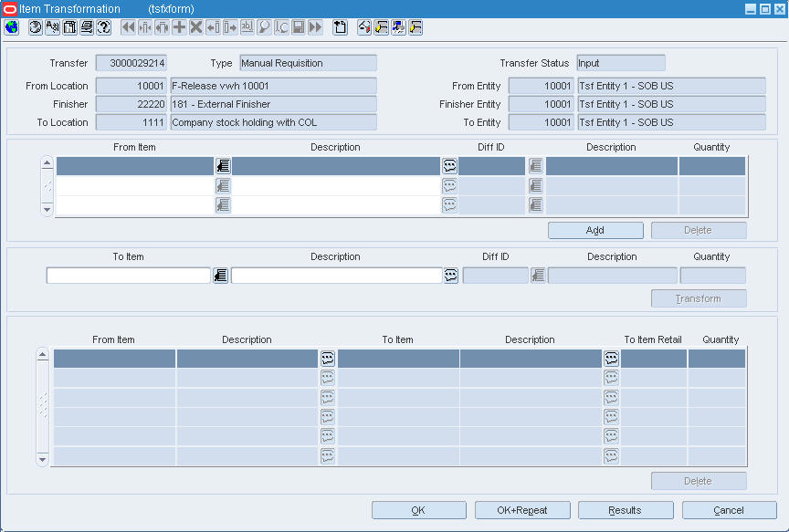
Task: Click the Finisher Entity code 10001 field
Action: point(541,104)
